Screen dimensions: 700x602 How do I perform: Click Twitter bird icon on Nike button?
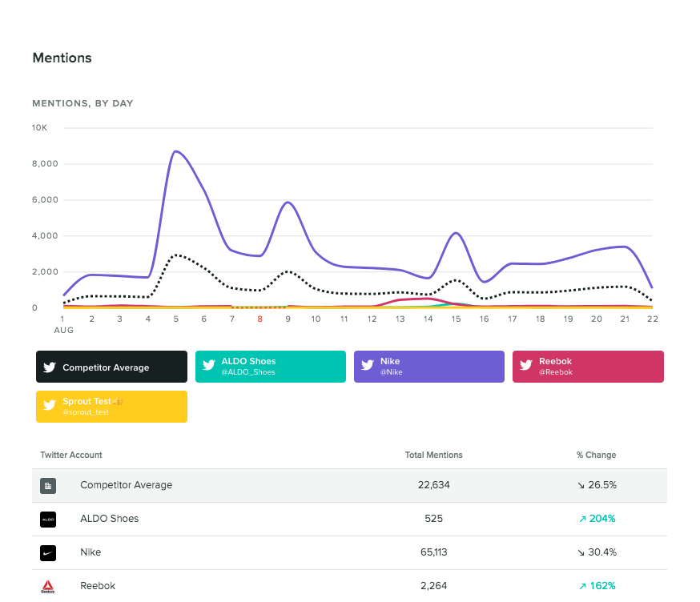tap(368, 365)
